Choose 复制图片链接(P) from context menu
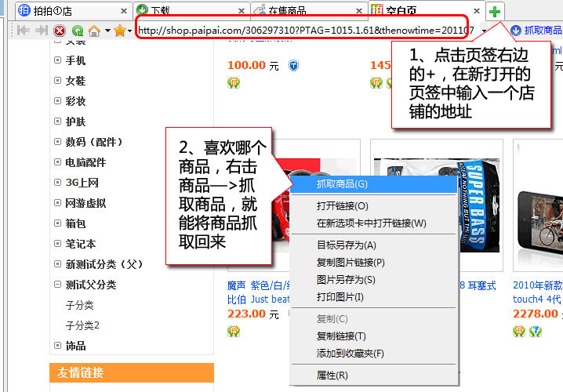The height and width of the screenshot is (392, 563). [374, 263]
